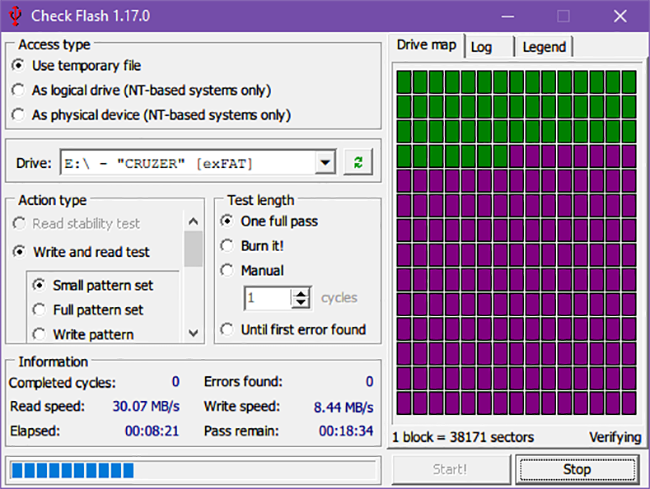Click the green refresh drives icon
Image resolution: width=650 pixels, height=489 pixels.
tap(358, 163)
